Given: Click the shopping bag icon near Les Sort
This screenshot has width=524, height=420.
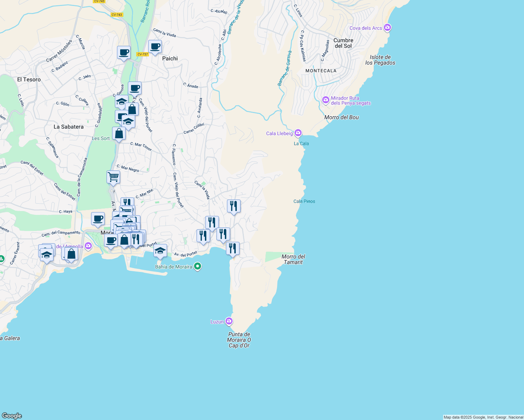Looking at the screenshot, I should 119,133.
